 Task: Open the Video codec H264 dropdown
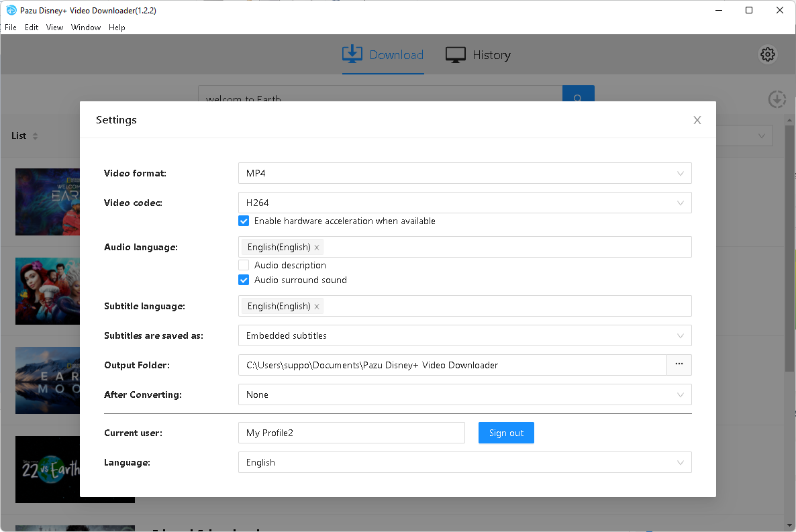464,203
